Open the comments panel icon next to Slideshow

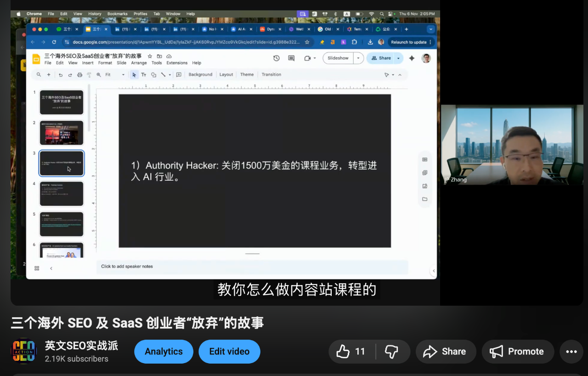click(x=291, y=58)
